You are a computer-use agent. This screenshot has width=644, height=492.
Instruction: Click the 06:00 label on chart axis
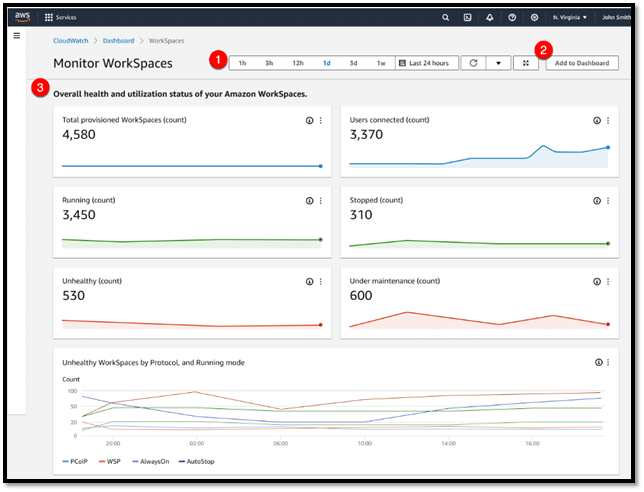pyautogui.click(x=281, y=444)
